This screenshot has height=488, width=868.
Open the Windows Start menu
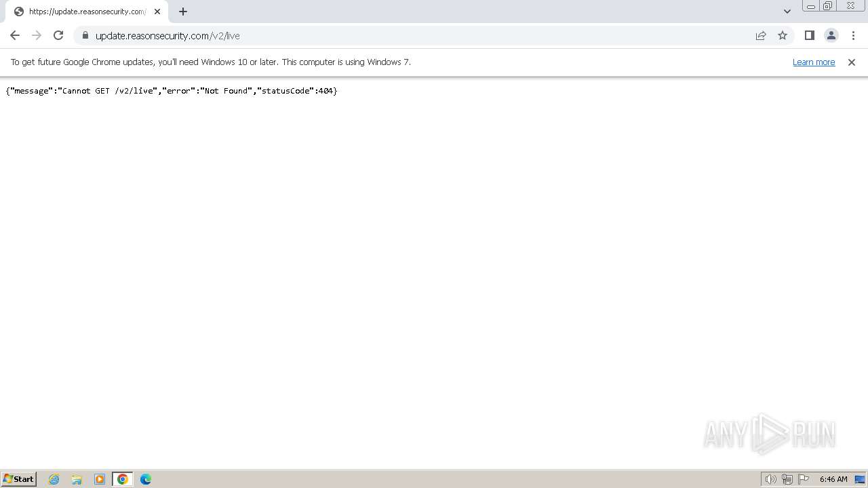tap(19, 479)
